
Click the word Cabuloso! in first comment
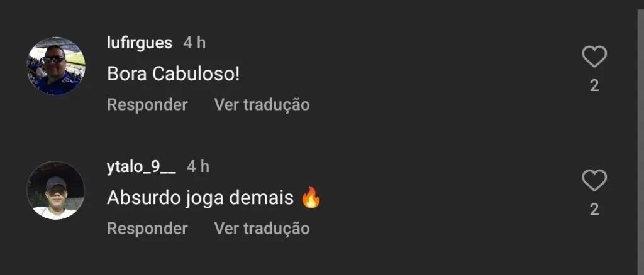pyautogui.click(x=196, y=74)
